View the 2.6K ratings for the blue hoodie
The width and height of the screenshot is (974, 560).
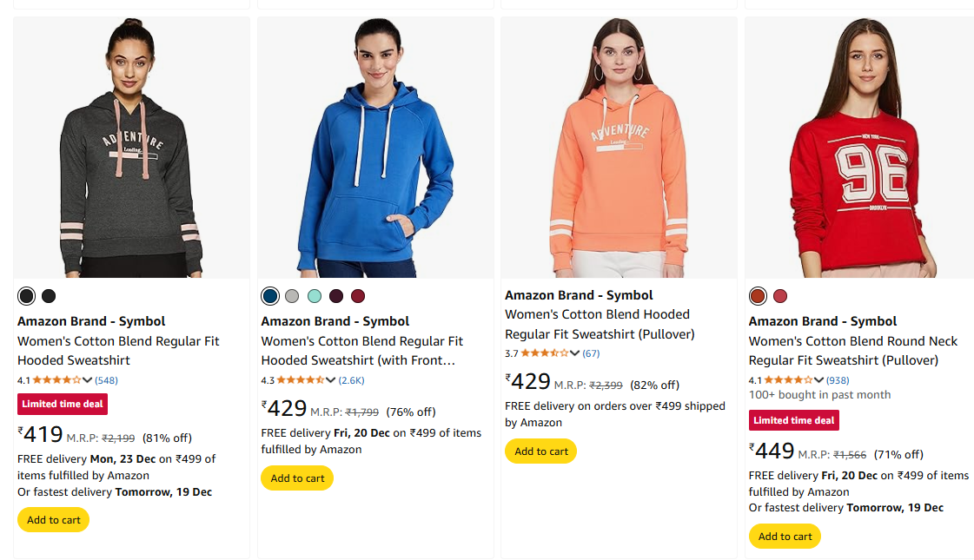[352, 380]
